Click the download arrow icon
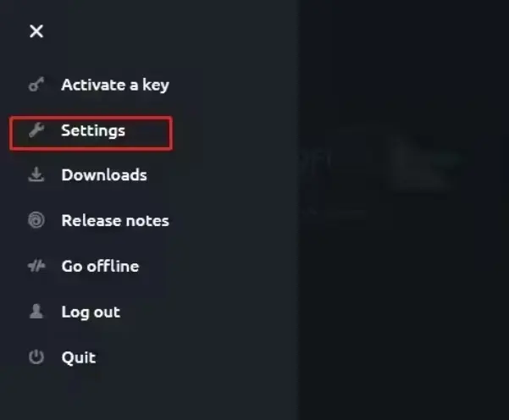The height and width of the screenshot is (420, 509). 36,175
